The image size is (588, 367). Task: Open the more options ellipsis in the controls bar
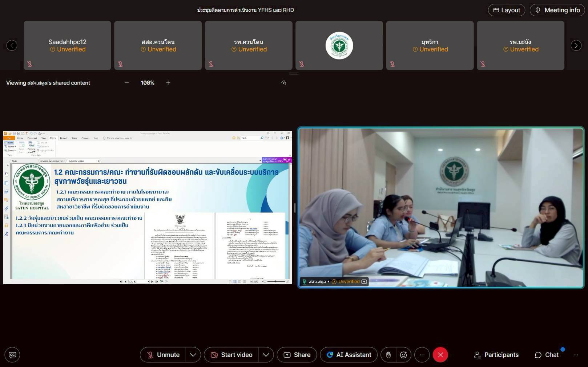click(422, 355)
